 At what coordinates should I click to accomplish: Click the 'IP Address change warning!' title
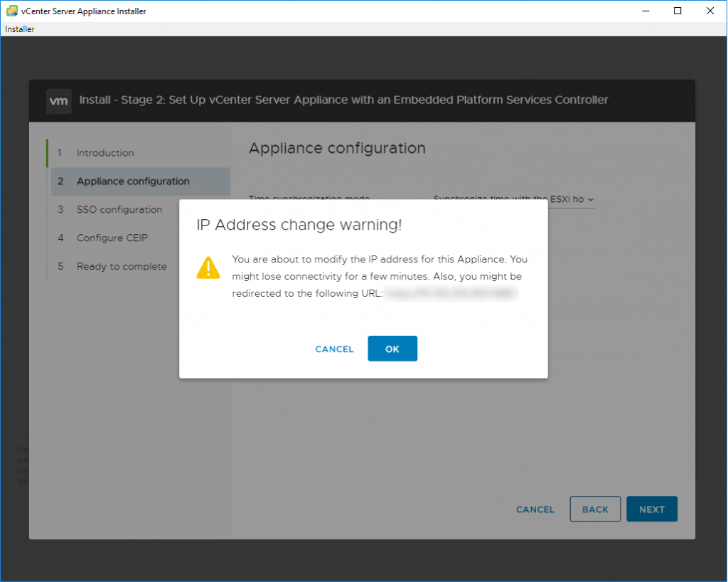point(299,225)
